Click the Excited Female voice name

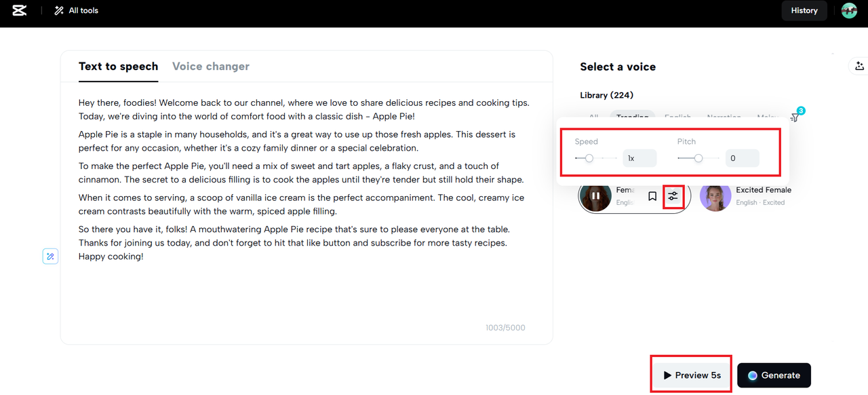(x=764, y=190)
